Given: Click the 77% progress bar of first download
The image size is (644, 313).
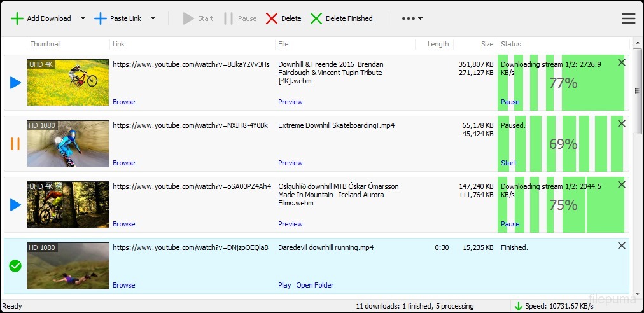Looking at the screenshot, I should coord(563,83).
